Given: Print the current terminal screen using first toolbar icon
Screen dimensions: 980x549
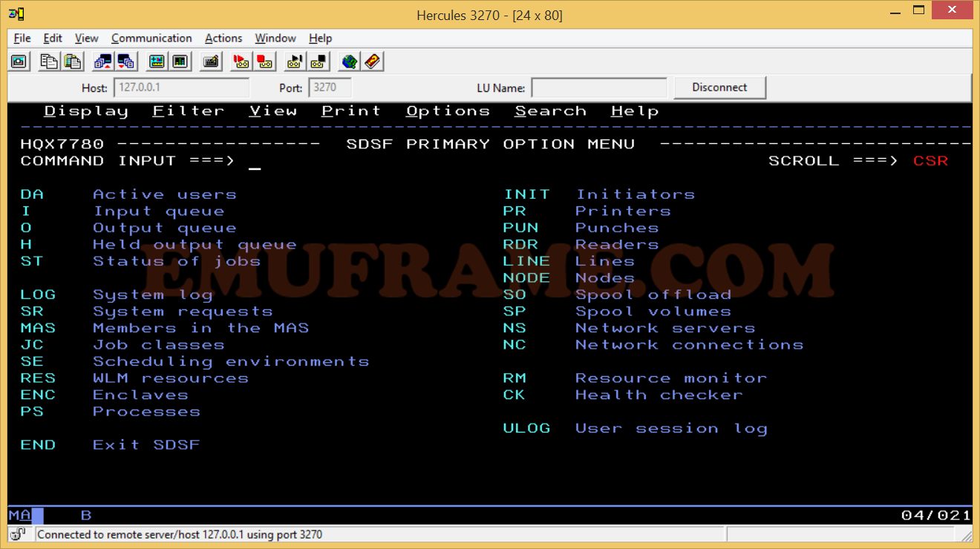Looking at the screenshot, I should point(19,61).
